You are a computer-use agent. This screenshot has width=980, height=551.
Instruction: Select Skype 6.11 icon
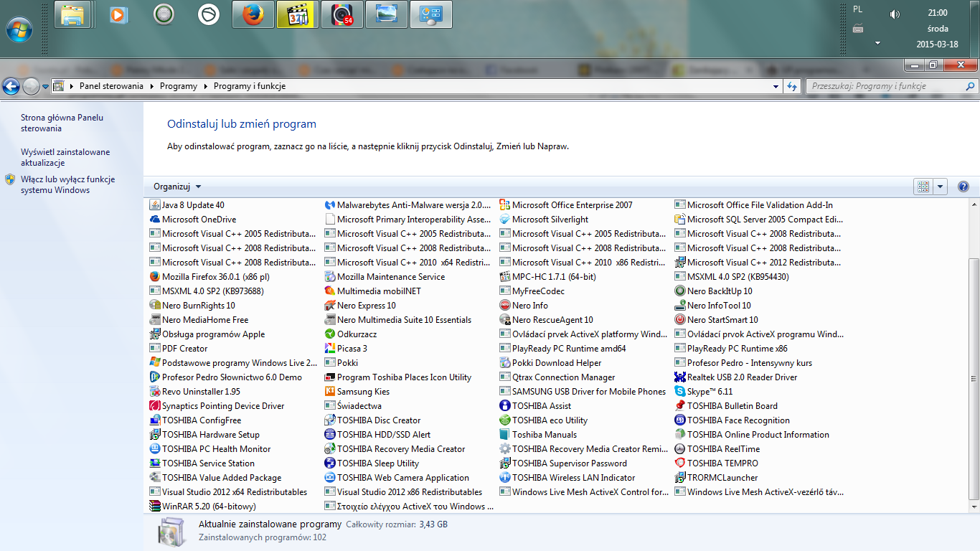click(x=680, y=392)
